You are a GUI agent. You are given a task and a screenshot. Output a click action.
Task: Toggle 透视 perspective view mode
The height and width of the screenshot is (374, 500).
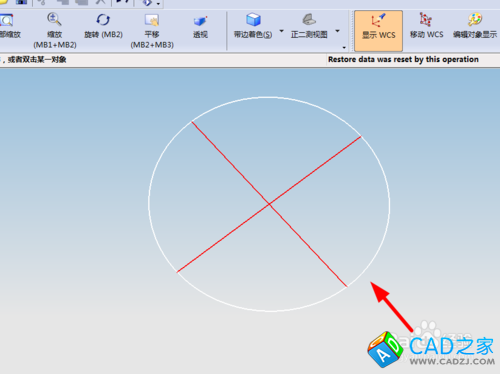click(200, 26)
